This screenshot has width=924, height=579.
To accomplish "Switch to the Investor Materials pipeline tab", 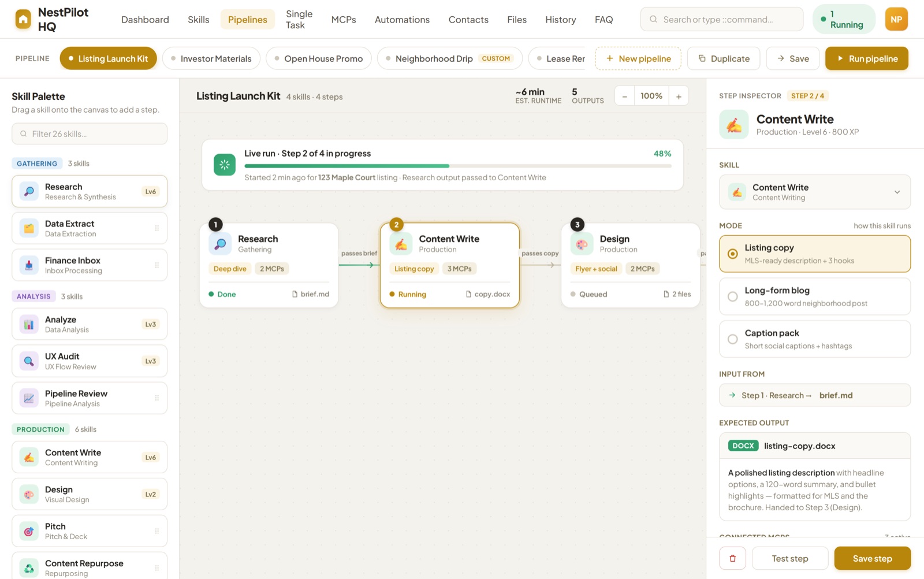I will click(211, 58).
